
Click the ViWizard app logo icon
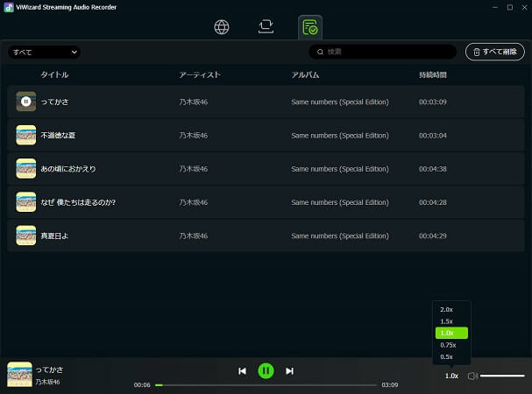(x=9, y=8)
